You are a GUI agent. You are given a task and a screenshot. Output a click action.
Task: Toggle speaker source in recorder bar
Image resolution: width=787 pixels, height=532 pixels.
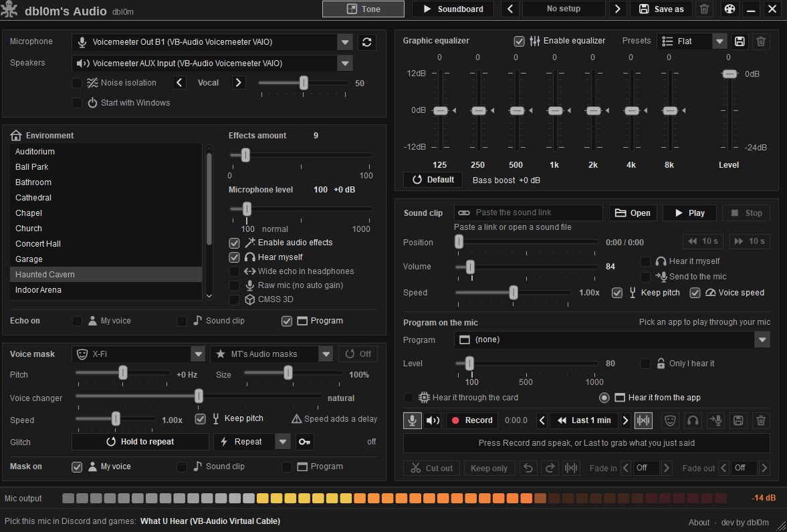tap(433, 420)
